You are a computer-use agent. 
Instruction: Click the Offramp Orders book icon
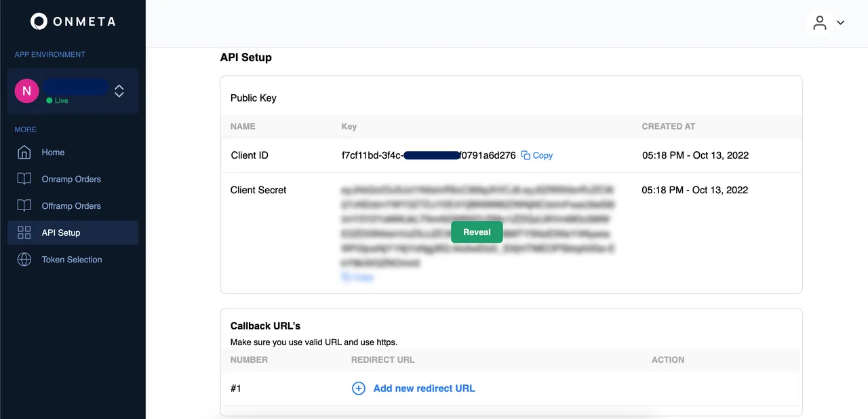24,206
